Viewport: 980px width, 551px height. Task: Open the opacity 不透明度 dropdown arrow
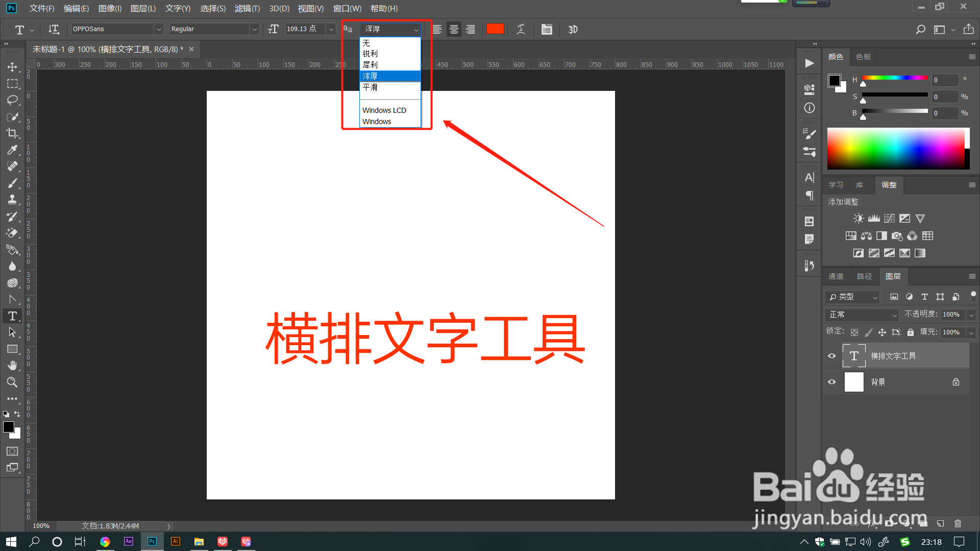pyautogui.click(x=971, y=315)
